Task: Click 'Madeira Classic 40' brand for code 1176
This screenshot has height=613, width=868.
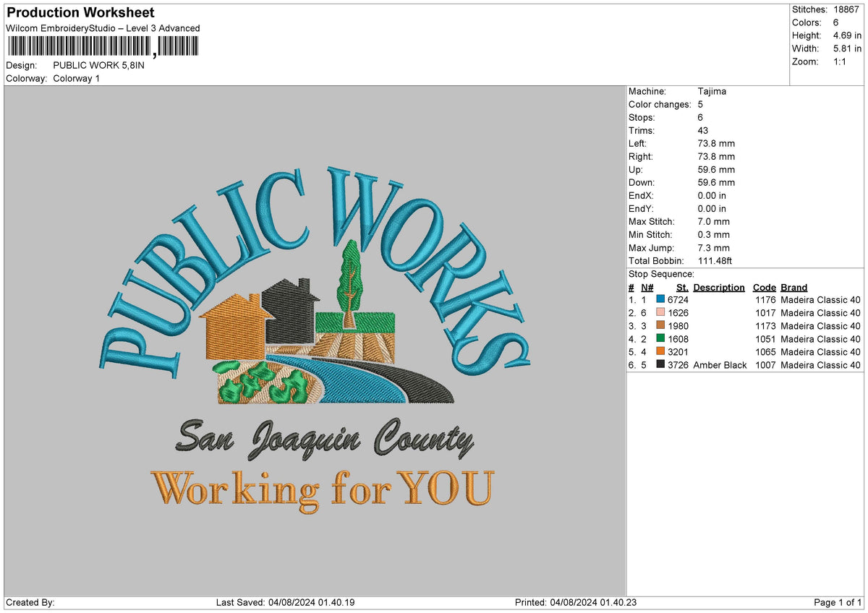Action: pyautogui.click(x=820, y=300)
